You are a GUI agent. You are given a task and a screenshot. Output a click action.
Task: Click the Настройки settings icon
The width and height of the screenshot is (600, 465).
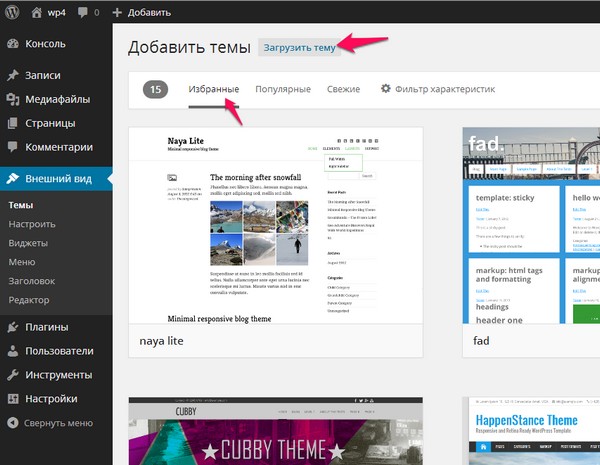13,399
